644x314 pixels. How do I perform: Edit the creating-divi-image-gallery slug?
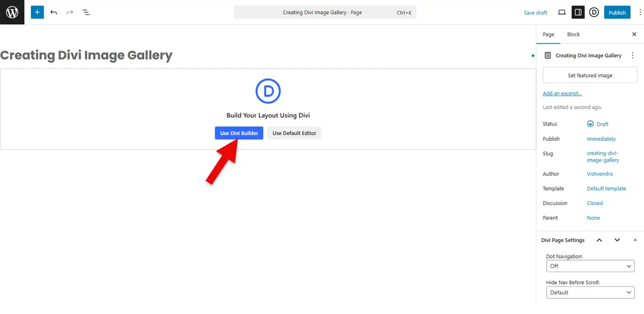click(x=603, y=157)
